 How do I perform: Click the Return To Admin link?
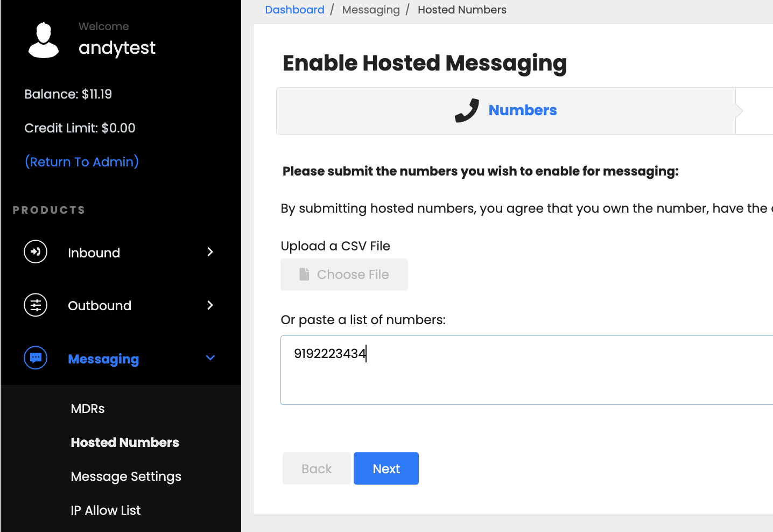point(82,162)
